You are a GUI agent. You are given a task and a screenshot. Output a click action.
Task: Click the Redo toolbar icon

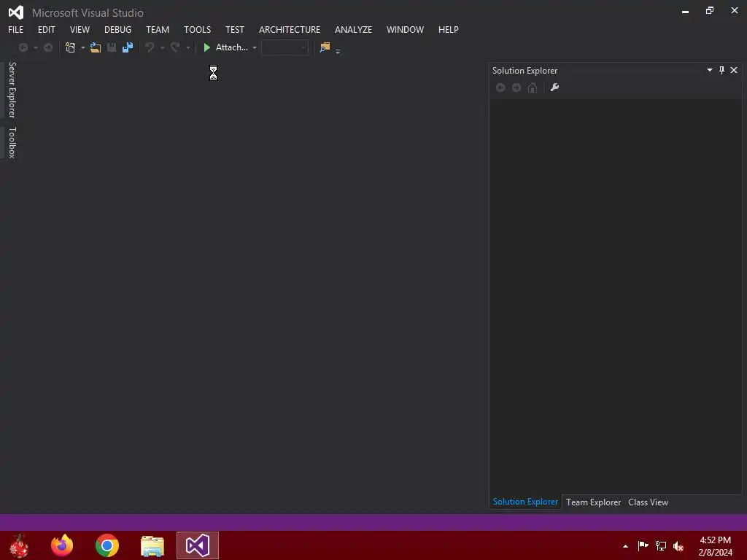coord(175,47)
